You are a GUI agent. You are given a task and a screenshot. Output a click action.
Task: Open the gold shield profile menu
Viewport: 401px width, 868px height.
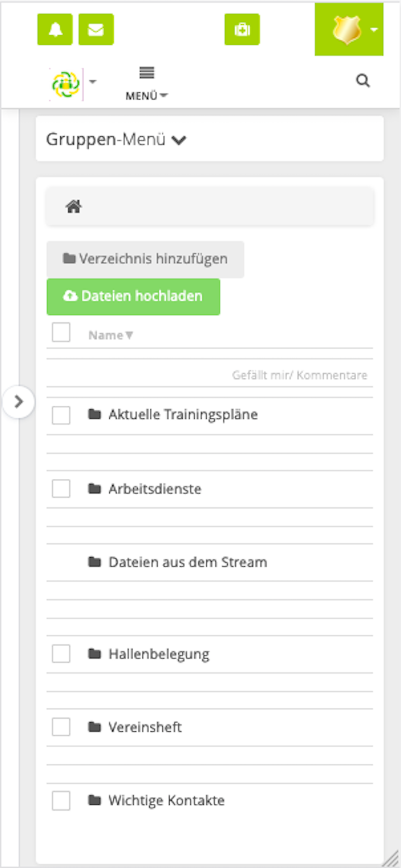[349, 30]
